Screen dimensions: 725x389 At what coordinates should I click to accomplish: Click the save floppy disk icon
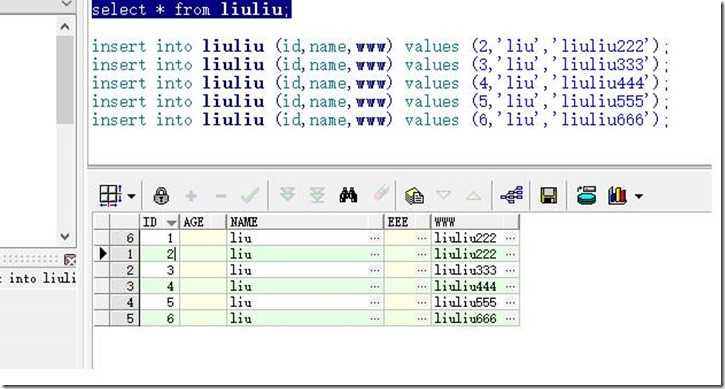(x=548, y=196)
